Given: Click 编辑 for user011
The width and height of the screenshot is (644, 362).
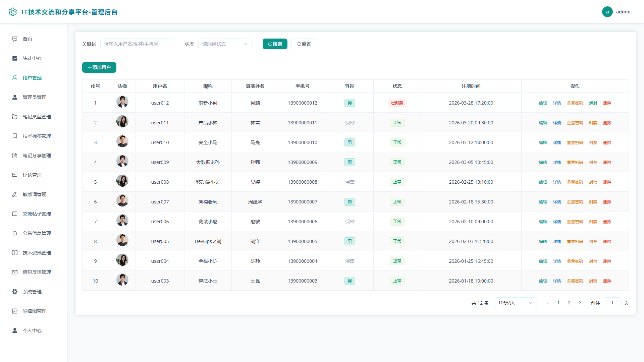Looking at the screenshot, I should pos(543,123).
